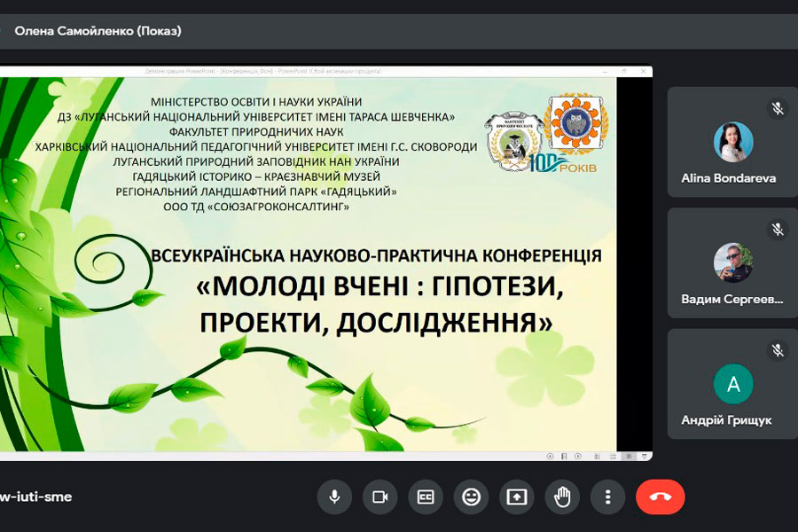Turn on closed captions
The height and width of the screenshot is (532, 798).
coord(426,497)
